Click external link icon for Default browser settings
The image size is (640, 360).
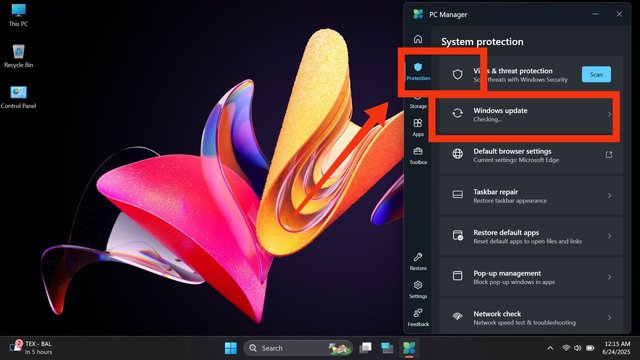tap(609, 154)
